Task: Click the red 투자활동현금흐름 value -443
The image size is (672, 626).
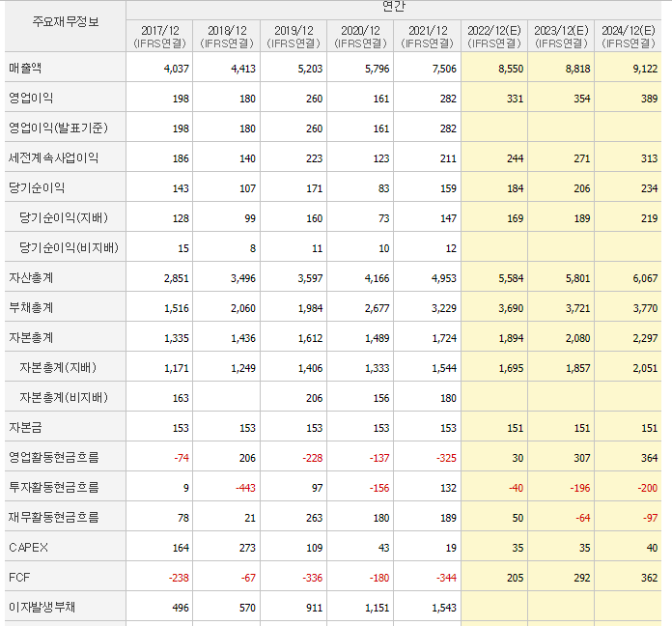Action: point(245,488)
